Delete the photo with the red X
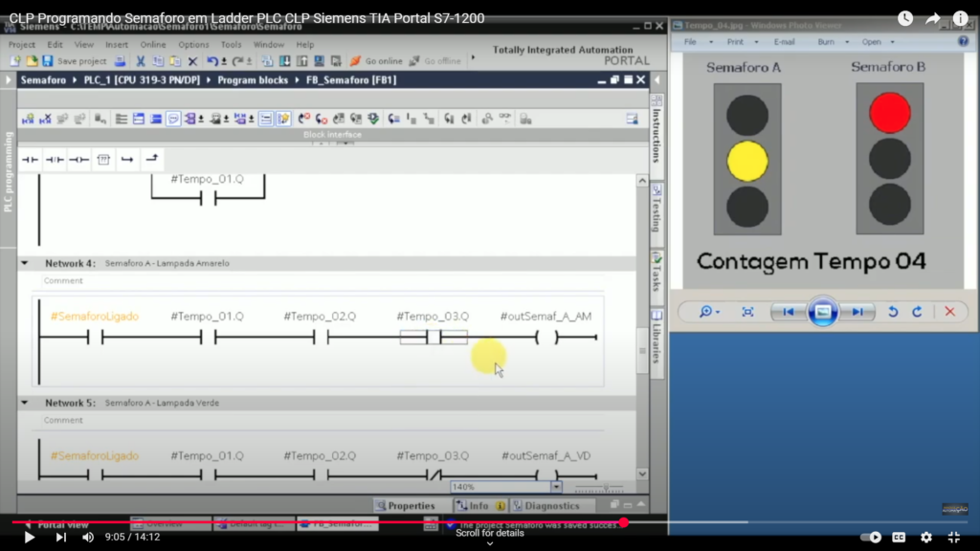This screenshot has width=980, height=551. coord(950,312)
